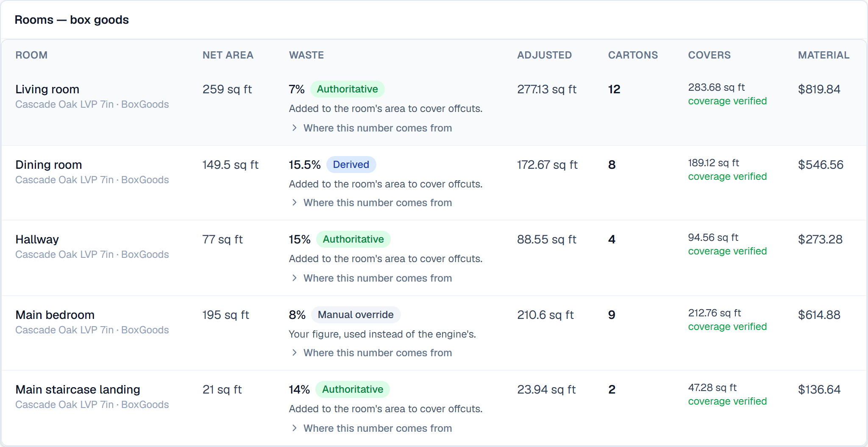Click Hallway cartons count 4

612,239
